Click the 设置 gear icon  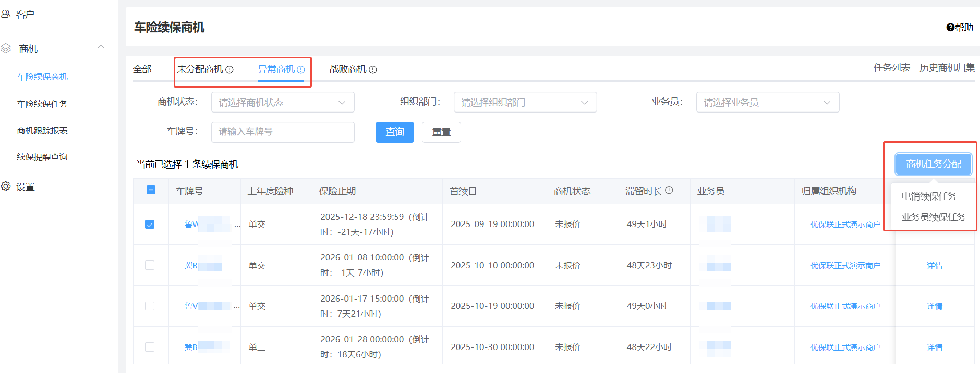coord(6,186)
